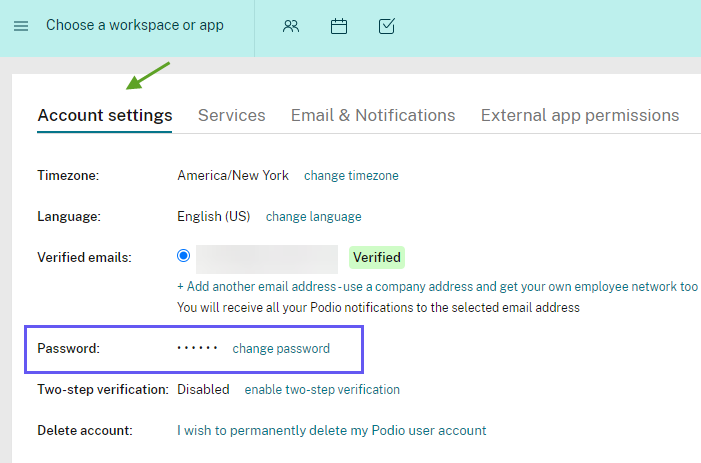Switch to the Services tab
Screen dimensions: 701x463
[x=232, y=115]
